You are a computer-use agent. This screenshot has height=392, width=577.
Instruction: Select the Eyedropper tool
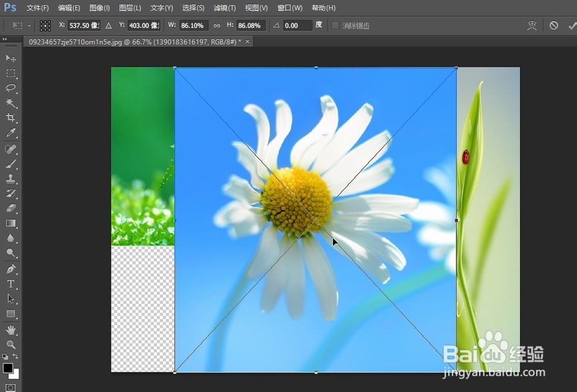coord(10,133)
